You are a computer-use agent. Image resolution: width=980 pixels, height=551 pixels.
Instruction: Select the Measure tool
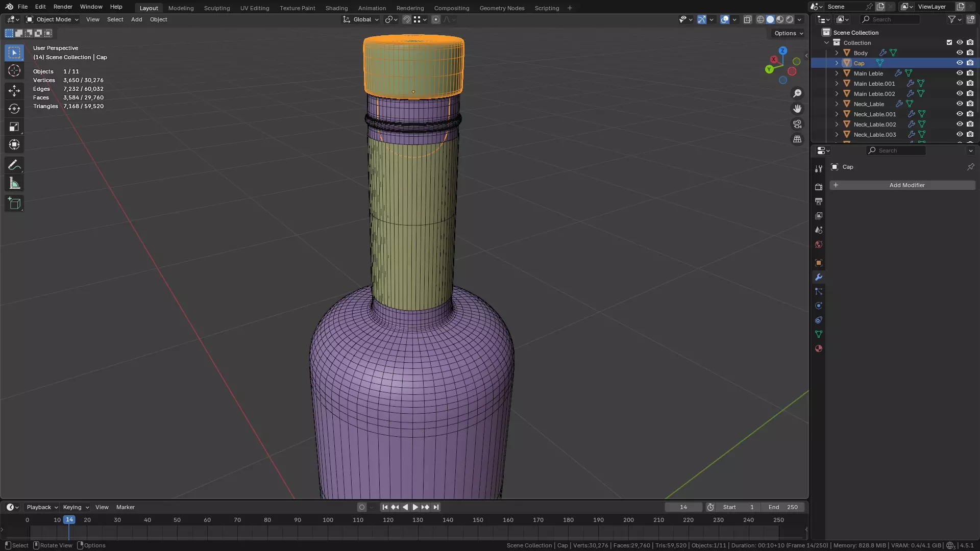click(x=14, y=183)
